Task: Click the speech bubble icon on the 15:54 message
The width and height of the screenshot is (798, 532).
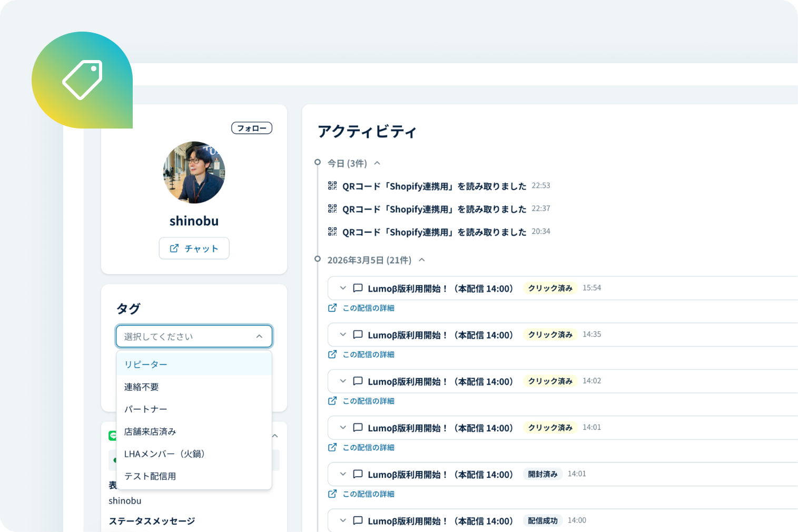Action: point(358,288)
